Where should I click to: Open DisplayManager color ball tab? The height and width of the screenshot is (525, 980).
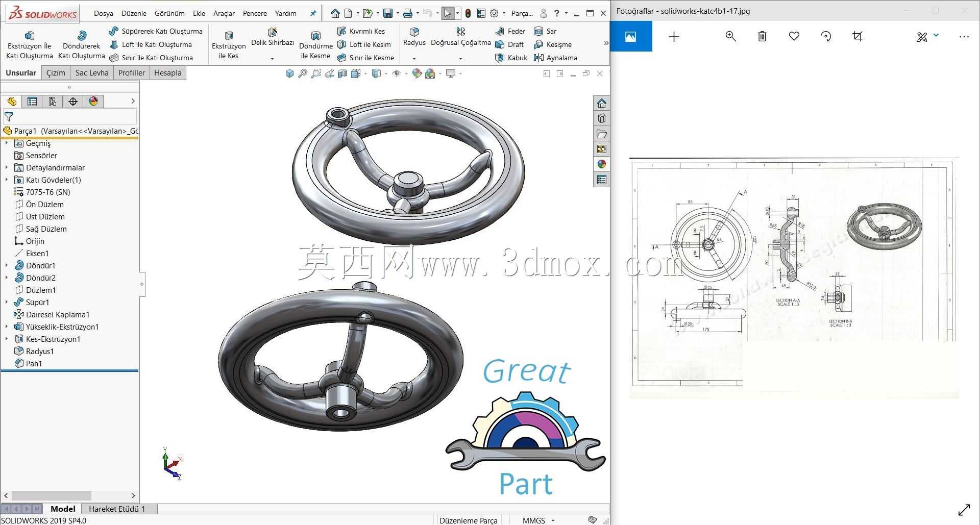[x=93, y=102]
